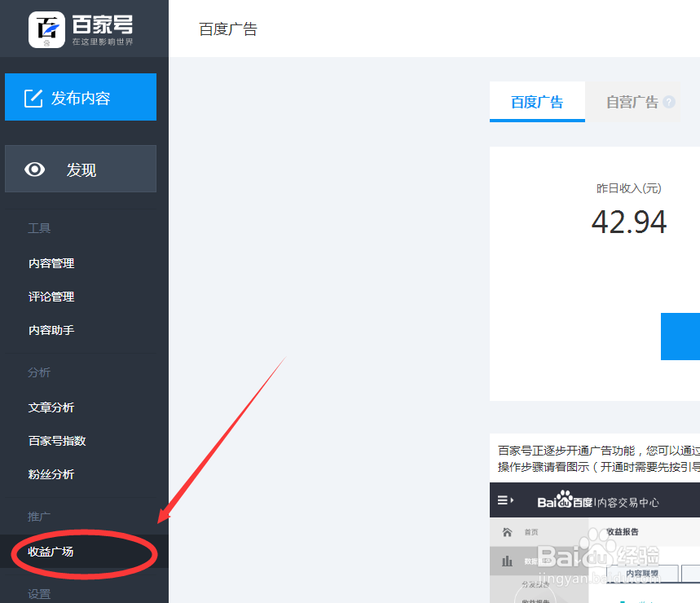Open 文章分析 under the 分析 section
The width and height of the screenshot is (700, 603).
51,407
